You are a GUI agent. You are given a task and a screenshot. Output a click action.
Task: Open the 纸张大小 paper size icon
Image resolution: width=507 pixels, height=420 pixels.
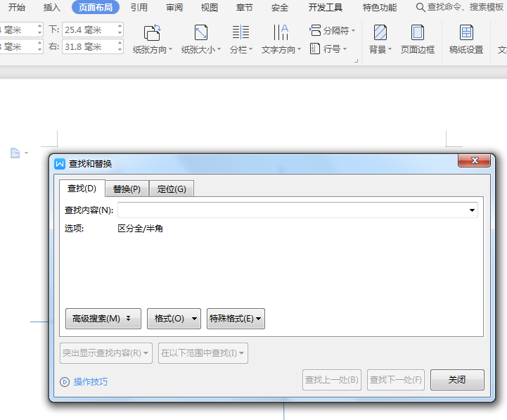pyautogui.click(x=201, y=32)
